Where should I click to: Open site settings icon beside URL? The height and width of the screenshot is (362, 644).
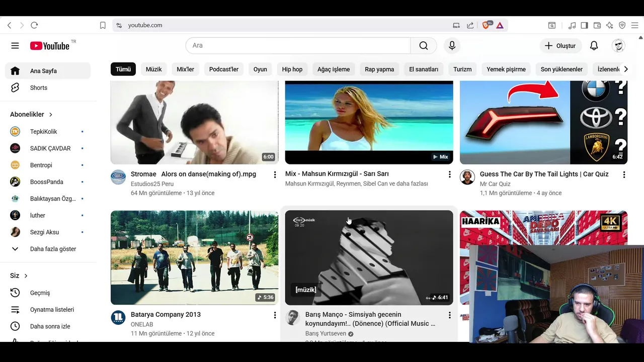[x=119, y=25]
